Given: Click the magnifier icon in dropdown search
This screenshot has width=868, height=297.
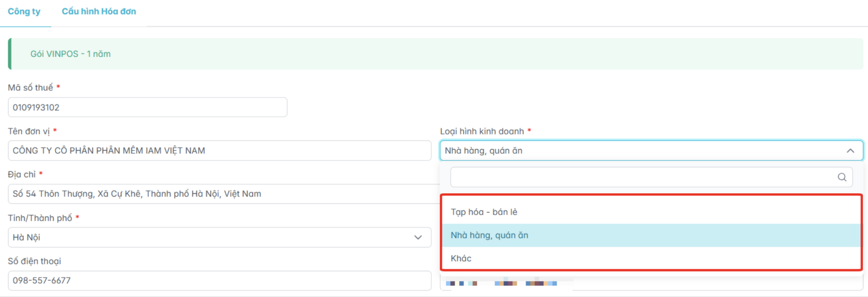Looking at the screenshot, I should click(x=842, y=177).
